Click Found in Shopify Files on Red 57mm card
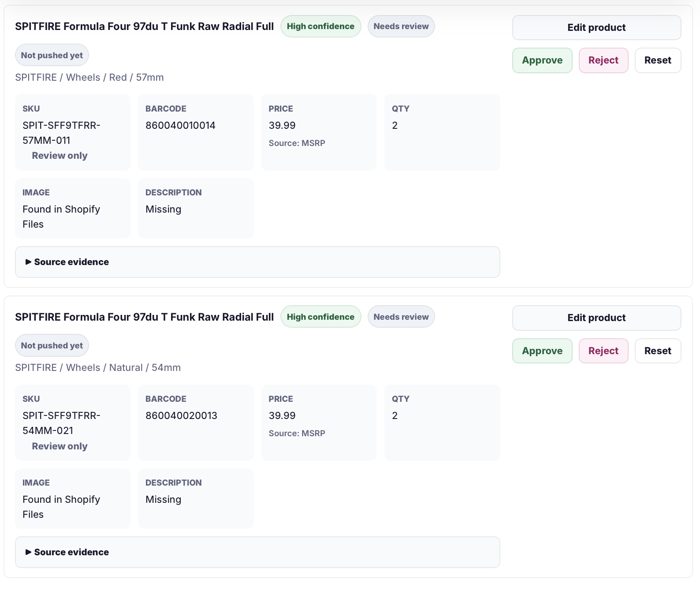Screen dimensions: 700x591 pos(61,217)
